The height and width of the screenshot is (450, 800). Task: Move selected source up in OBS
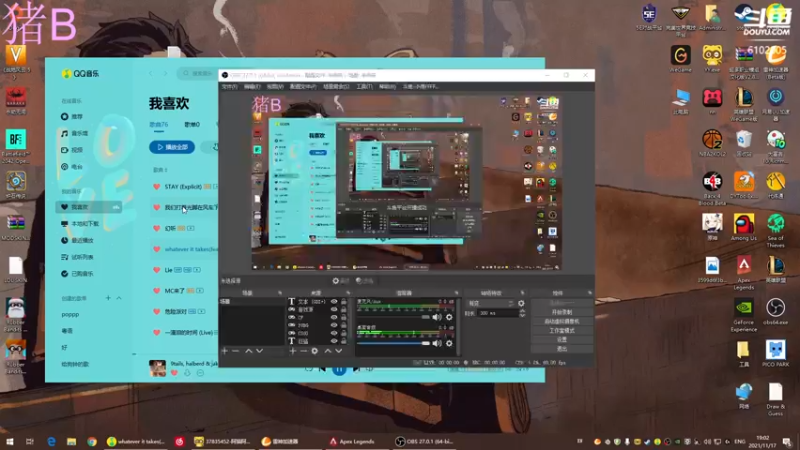tap(328, 351)
